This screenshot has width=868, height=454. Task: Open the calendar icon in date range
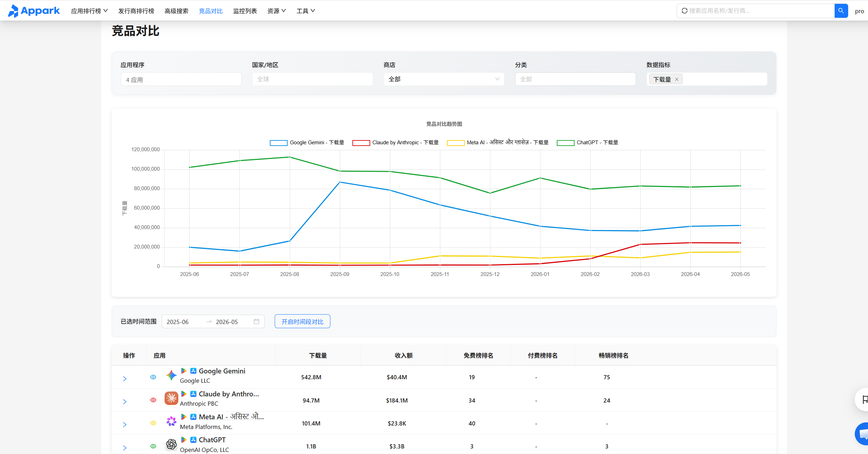pyautogui.click(x=257, y=322)
